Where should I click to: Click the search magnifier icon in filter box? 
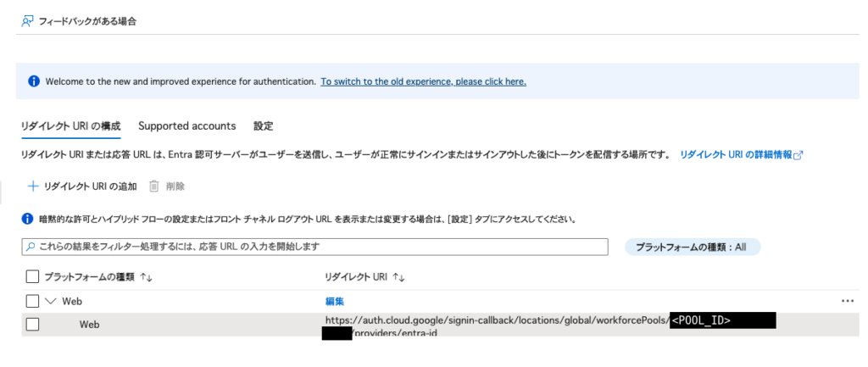tap(31, 247)
